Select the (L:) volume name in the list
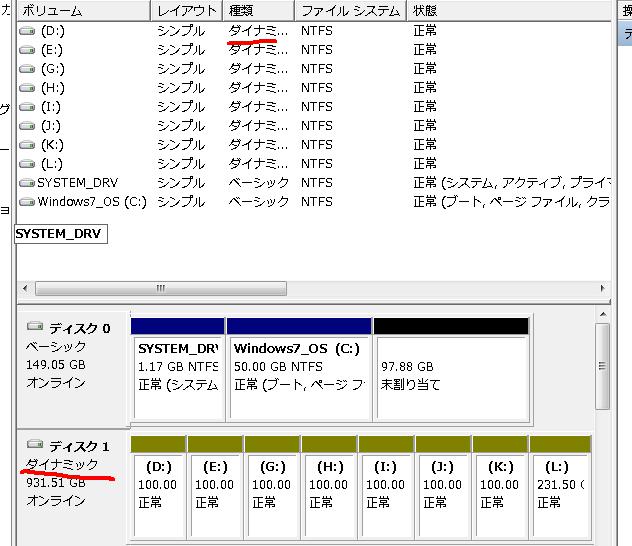Viewport: 632px width, 546px height. click(52, 164)
